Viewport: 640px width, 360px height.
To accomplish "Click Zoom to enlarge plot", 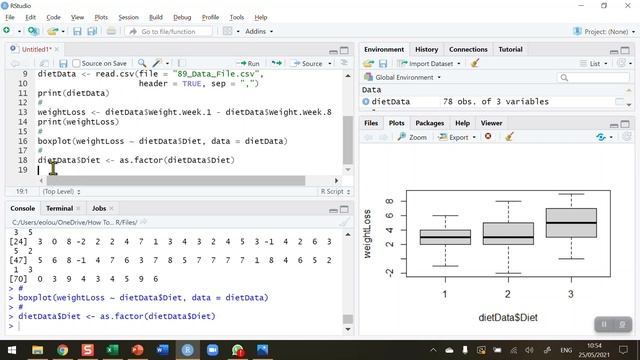I will click(x=412, y=137).
